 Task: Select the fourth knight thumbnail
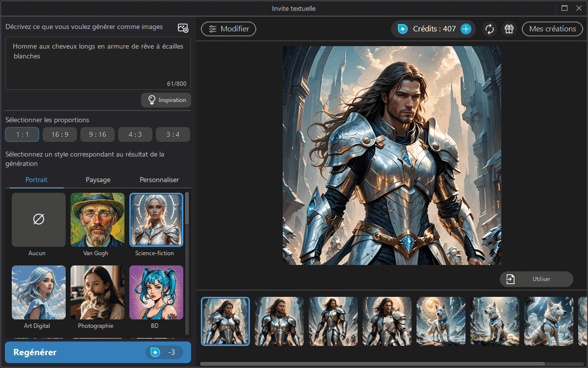point(387,321)
